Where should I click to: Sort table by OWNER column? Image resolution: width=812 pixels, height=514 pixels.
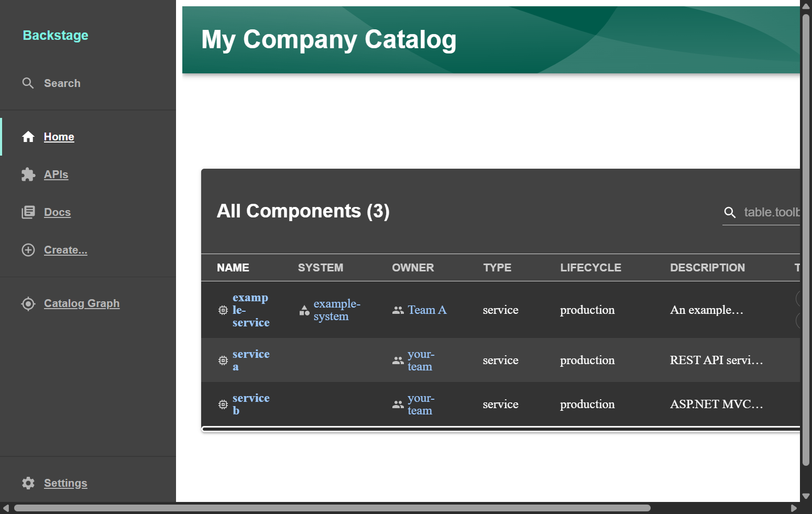pyautogui.click(x=413, y=268)
